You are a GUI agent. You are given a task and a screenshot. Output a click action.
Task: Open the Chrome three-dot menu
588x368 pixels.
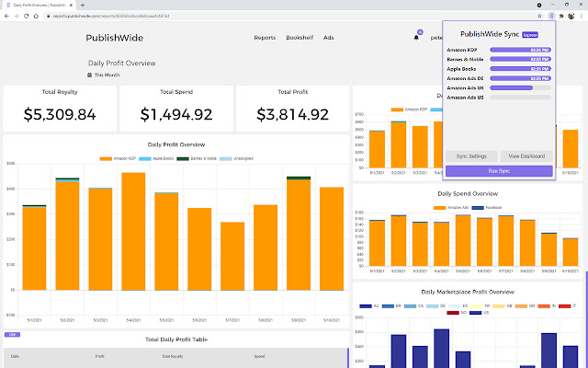pyautogui.click(x=582, y=16)
